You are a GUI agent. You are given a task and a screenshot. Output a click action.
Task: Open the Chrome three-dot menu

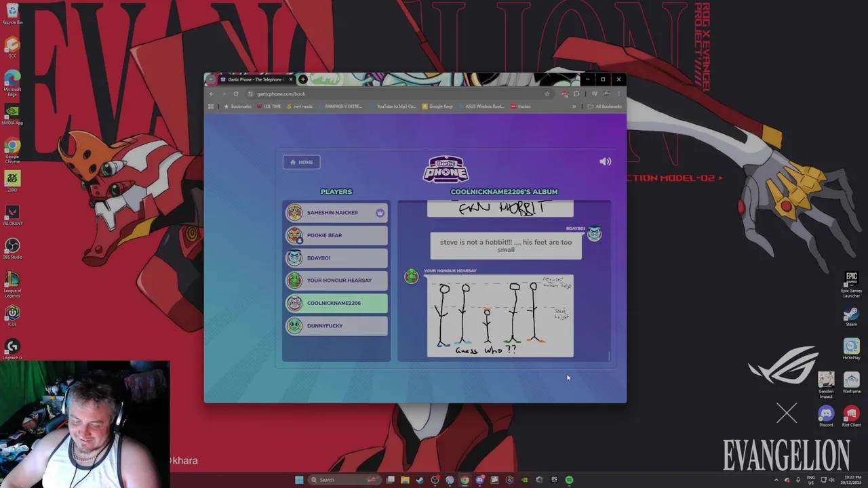(618, 94)
